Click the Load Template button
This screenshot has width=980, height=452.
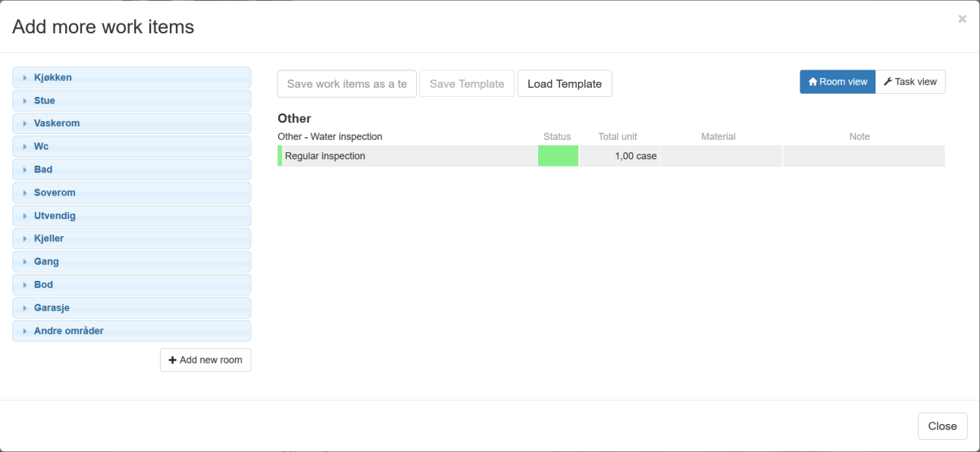[x=564, y=84]
